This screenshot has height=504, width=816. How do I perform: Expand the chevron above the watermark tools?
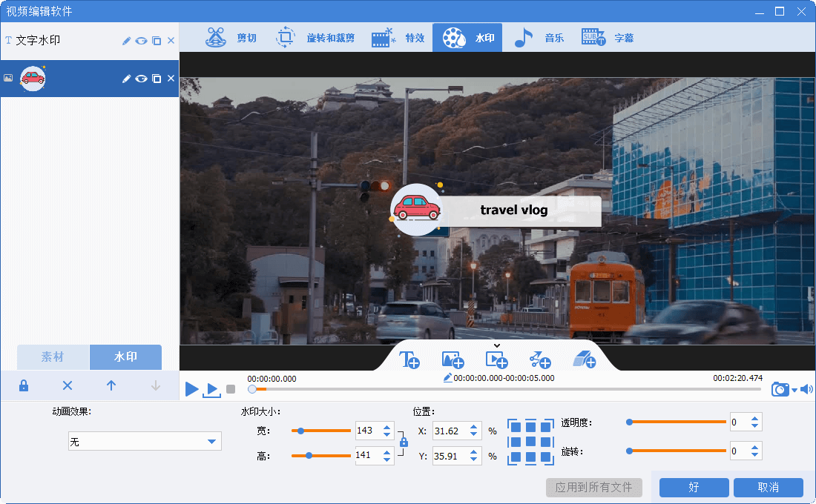click(497, 345)
